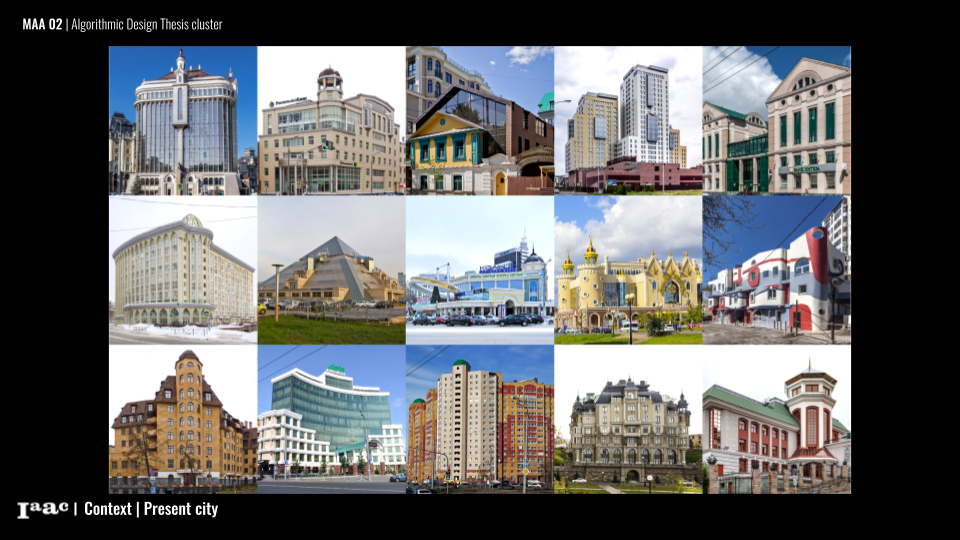Open the glass office building with green sign photo
Viewport: 960px width, 540px height.
331,419
